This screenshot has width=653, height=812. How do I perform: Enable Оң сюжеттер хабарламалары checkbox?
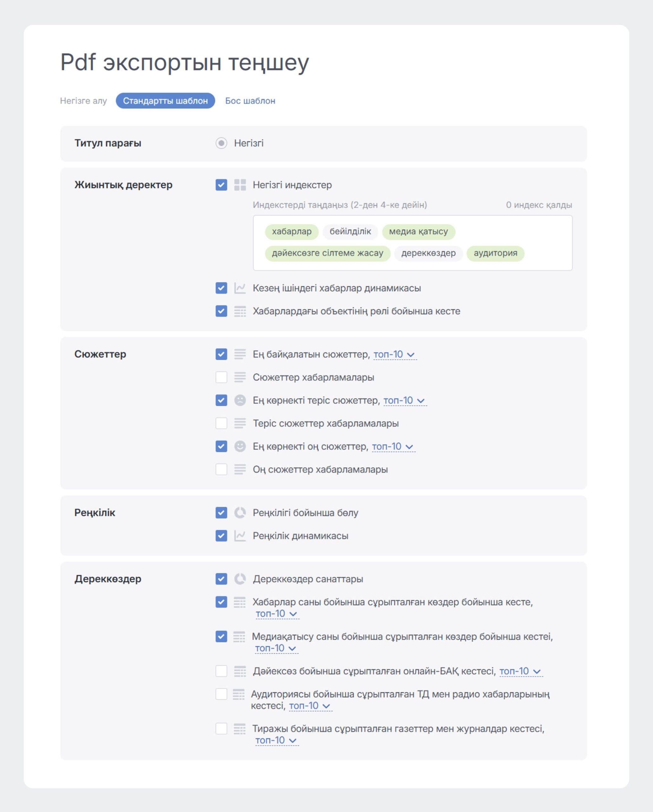(x=221, y=469)
